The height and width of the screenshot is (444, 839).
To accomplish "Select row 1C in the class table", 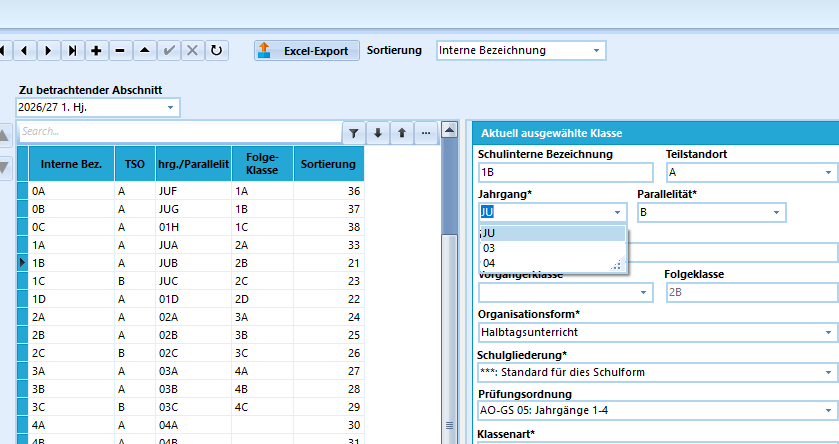I will click(190, 281).
